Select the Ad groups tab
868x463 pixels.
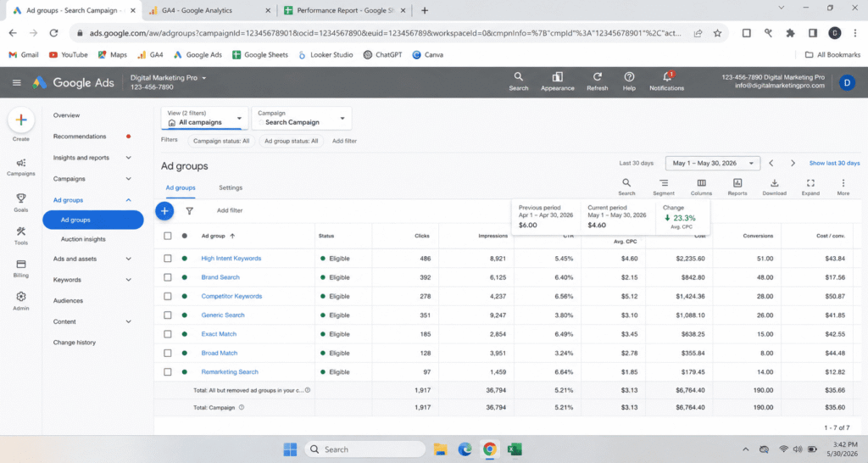tap(181, 187)
